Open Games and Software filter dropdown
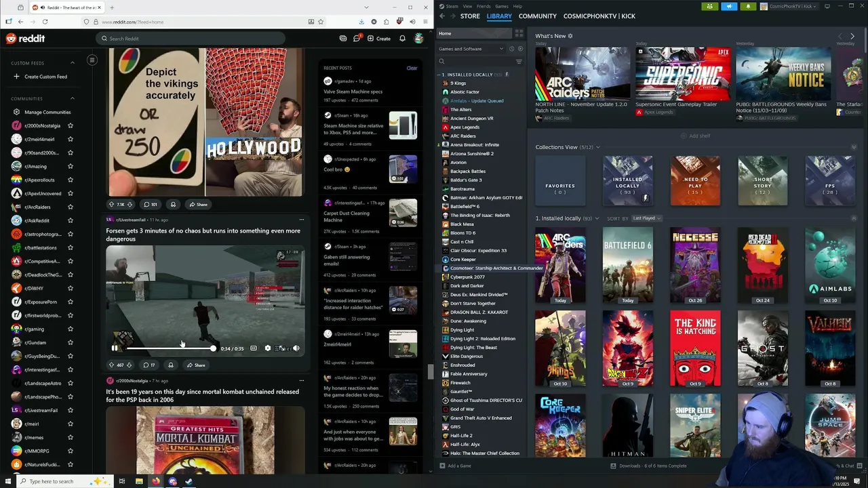This screenshot has height=488, width=868. (x=471, y=49)
